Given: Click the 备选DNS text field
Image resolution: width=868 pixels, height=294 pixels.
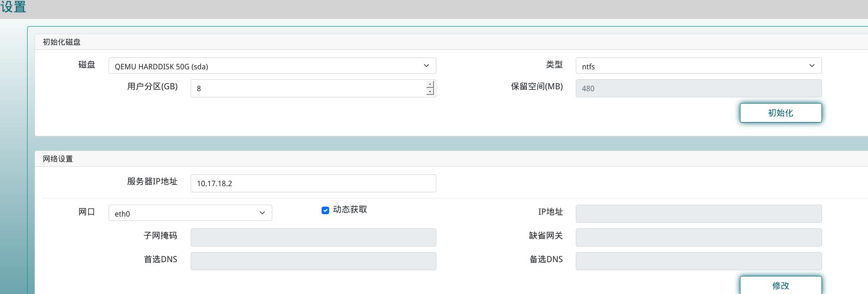Looking at the screenshot, I should (698, 261).
